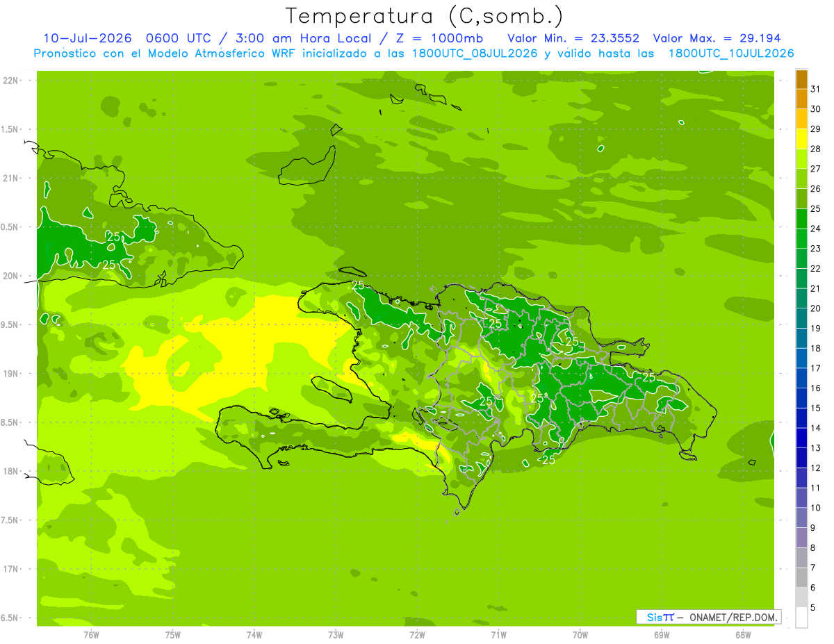
Task: Click the 72W longitude axis label
Action: (x=417, y=635)
